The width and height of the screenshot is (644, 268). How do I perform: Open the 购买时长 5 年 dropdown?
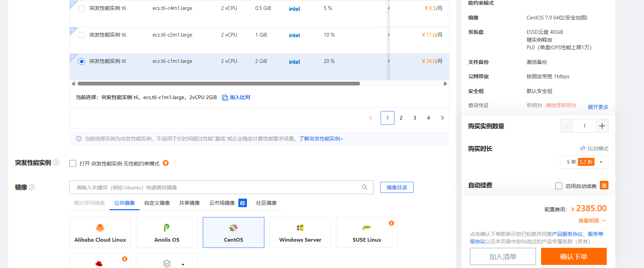[584, 162]
